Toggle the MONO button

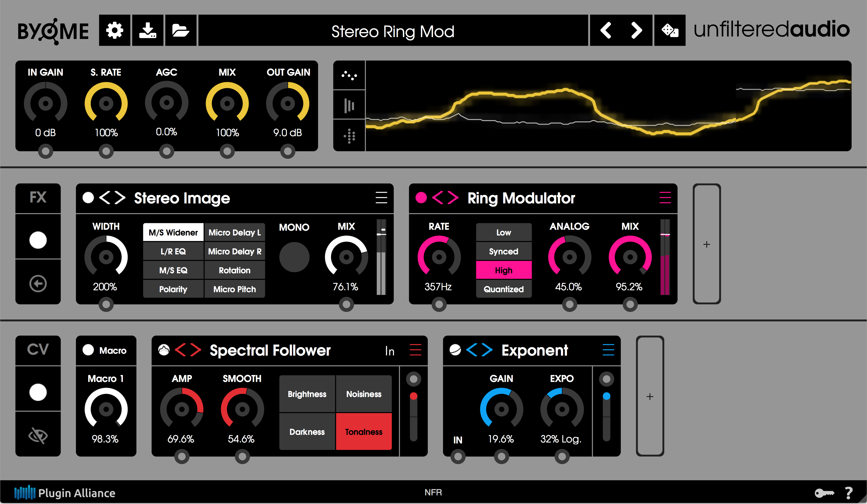pyautogui.click(x=294, y=257)
